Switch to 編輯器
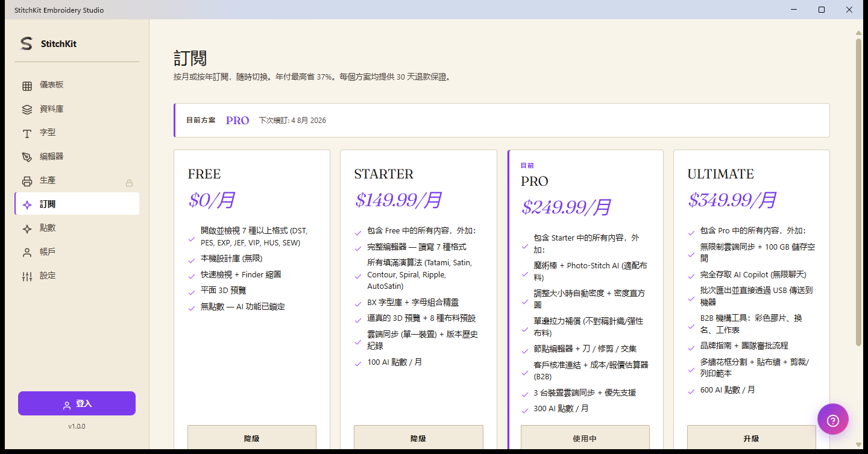 [77, 157]
